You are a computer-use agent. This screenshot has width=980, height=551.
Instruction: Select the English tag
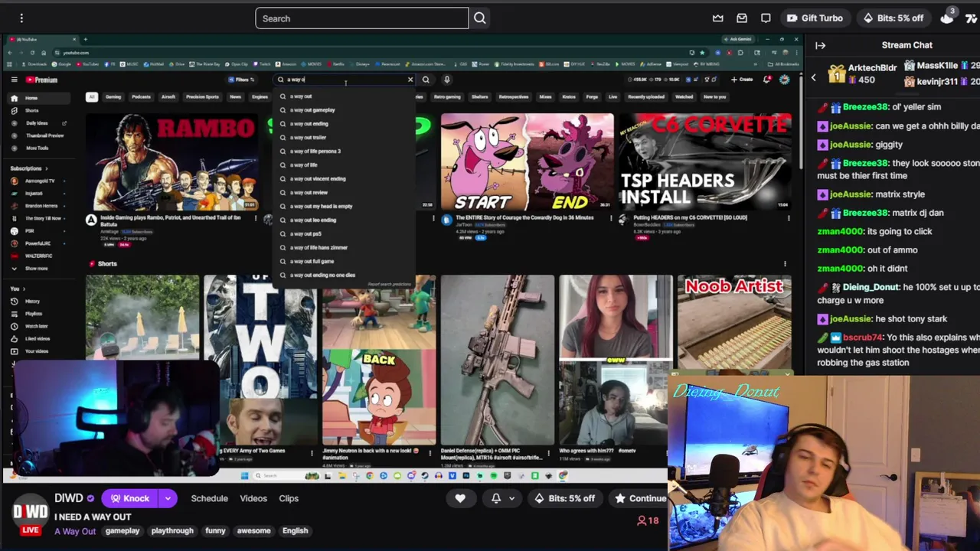click(295, 530)
